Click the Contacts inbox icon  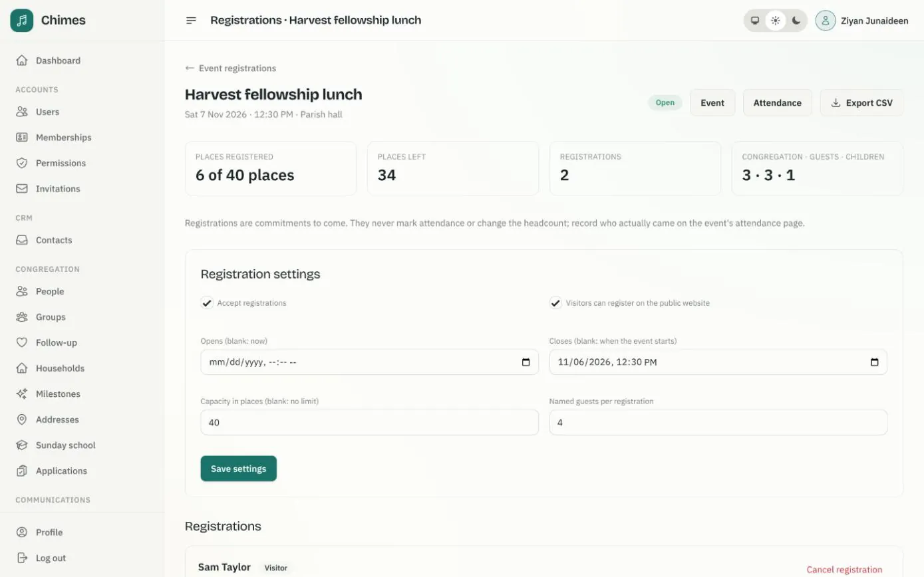[x=22, y=240]
